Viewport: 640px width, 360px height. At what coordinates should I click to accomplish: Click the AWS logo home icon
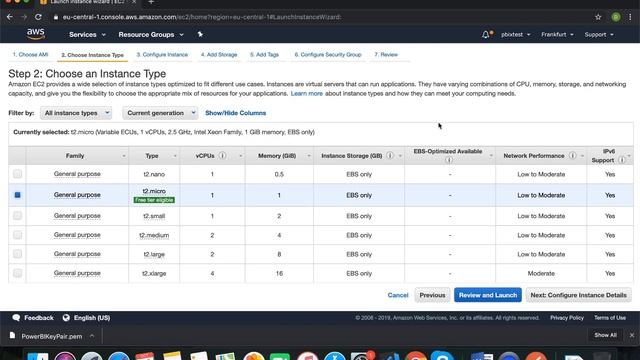pos(36,34)
